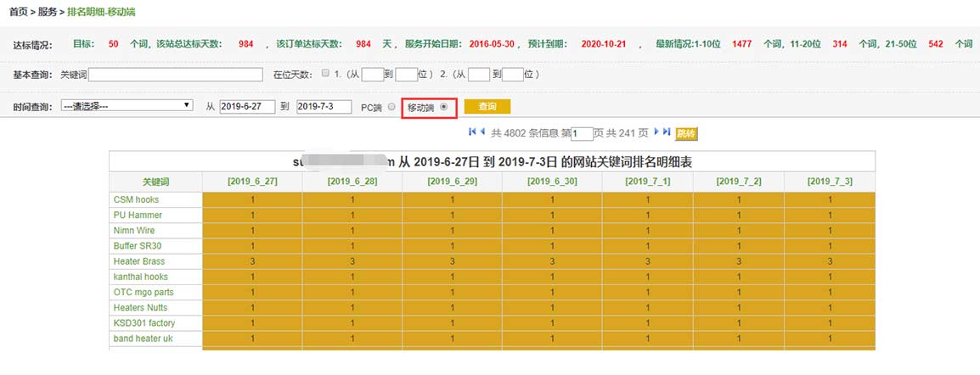Go to the next page arrow

coord(656,132)
